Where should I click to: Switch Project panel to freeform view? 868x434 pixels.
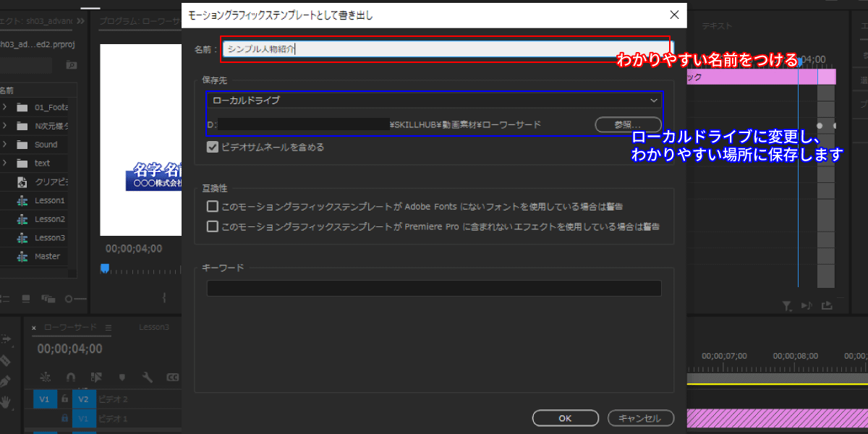(x=48, y=298)
